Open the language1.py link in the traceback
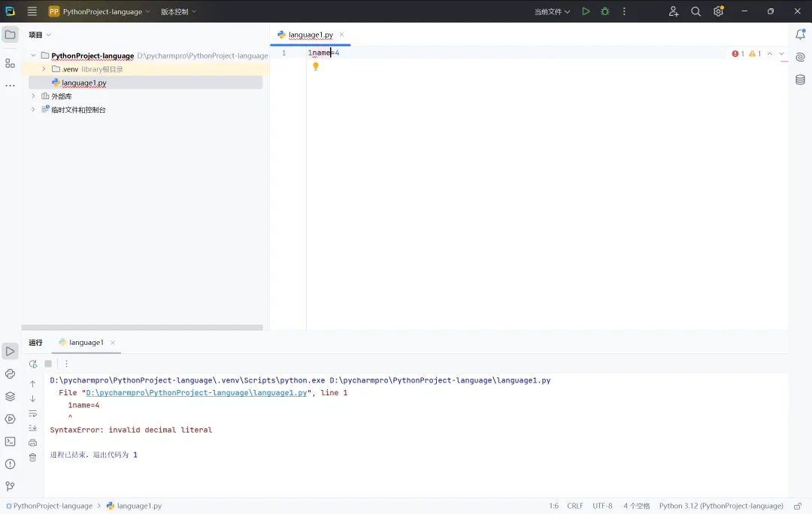This screenshot has width=812, height=514. 196,392
